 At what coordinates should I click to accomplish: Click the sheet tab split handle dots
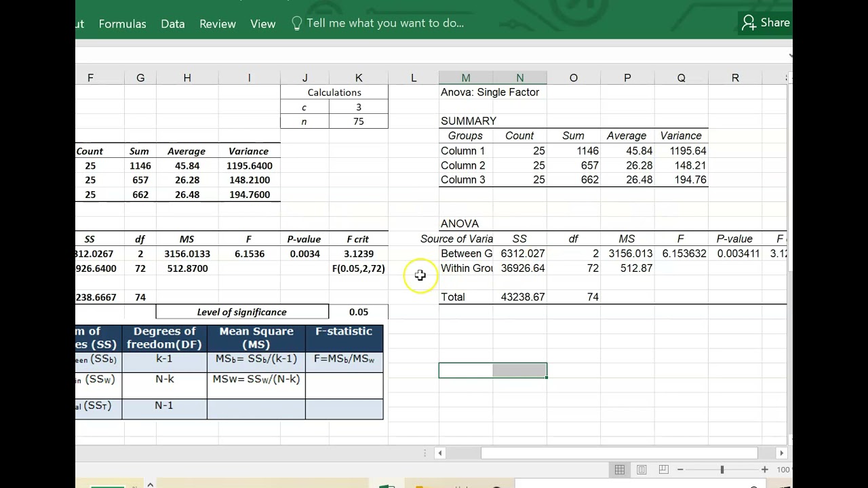coord(425,453)
